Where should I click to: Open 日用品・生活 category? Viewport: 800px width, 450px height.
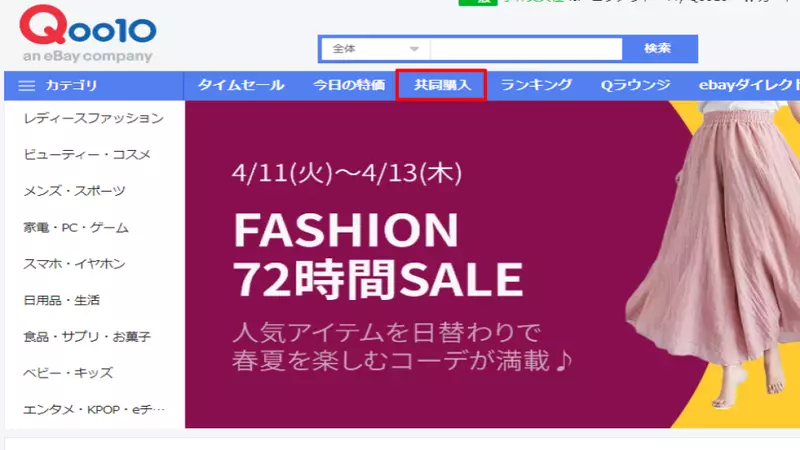[x=62, y=300]
